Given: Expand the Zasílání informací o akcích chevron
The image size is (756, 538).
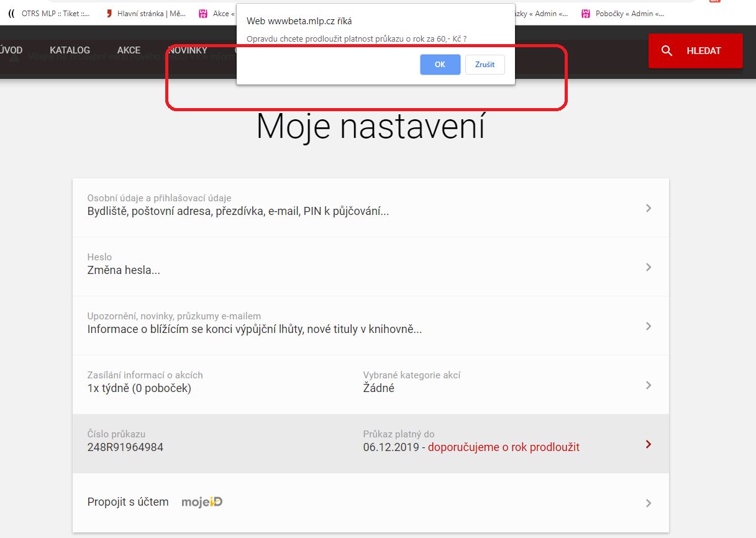Looking at the screenshot, I should pyautogui.click(x=648, y=385).
